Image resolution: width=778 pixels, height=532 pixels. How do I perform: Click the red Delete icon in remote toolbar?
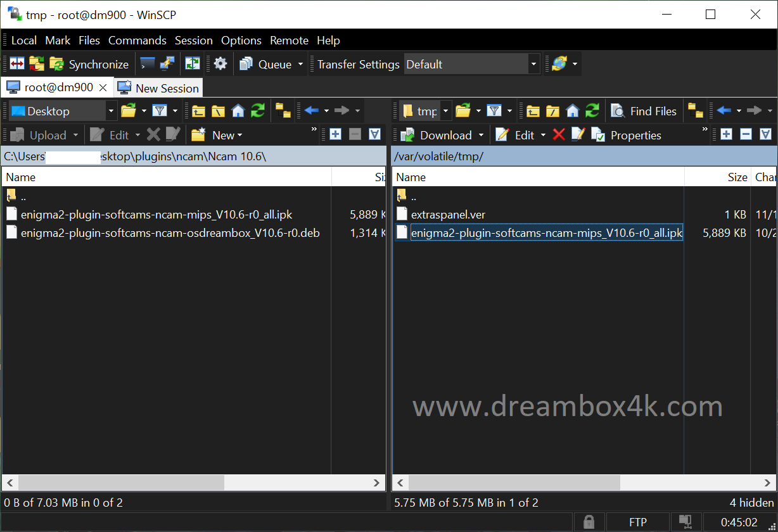558,134
